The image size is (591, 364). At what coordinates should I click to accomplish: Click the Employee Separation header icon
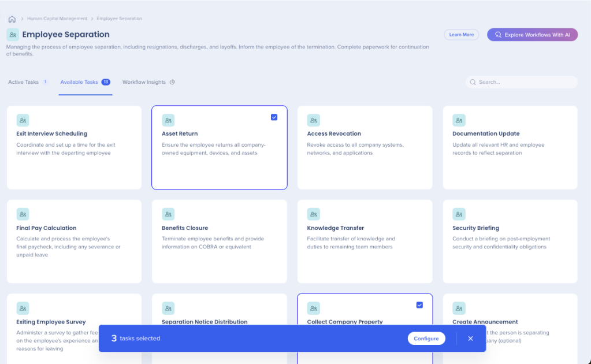(13, 35)
